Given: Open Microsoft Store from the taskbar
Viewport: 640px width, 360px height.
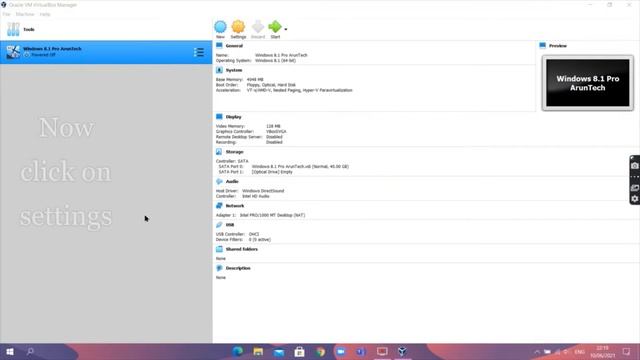Looking at the screenshot, I should coord(299,351).
